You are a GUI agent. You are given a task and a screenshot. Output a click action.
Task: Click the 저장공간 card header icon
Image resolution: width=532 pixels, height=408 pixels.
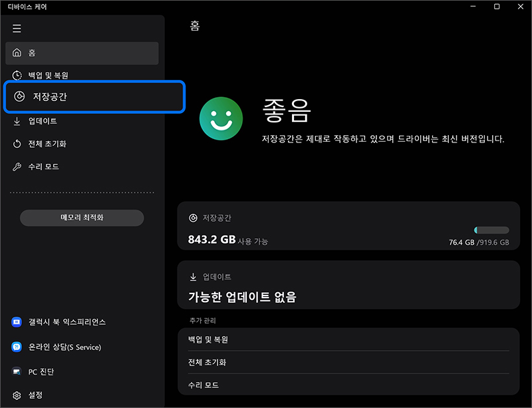pyautogui.click(x=193, y=218)
